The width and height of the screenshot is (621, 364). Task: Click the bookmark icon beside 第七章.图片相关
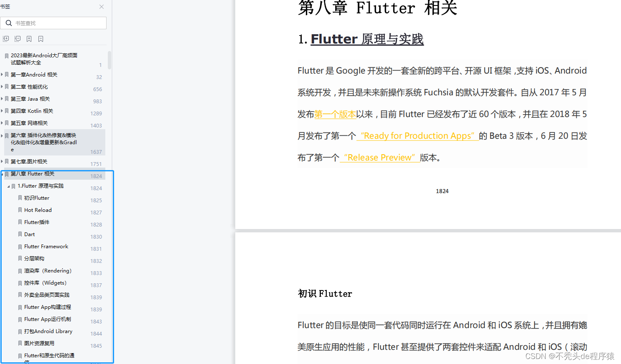[x=7, y=161]
